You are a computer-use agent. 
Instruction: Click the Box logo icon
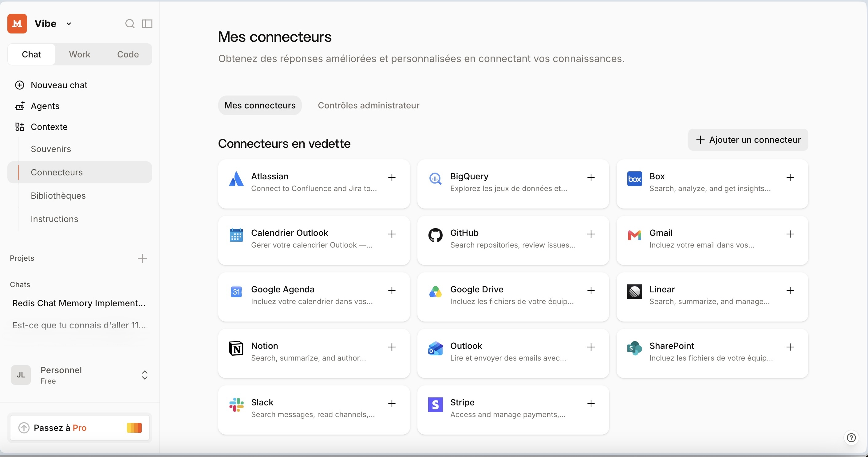point(634,179)
